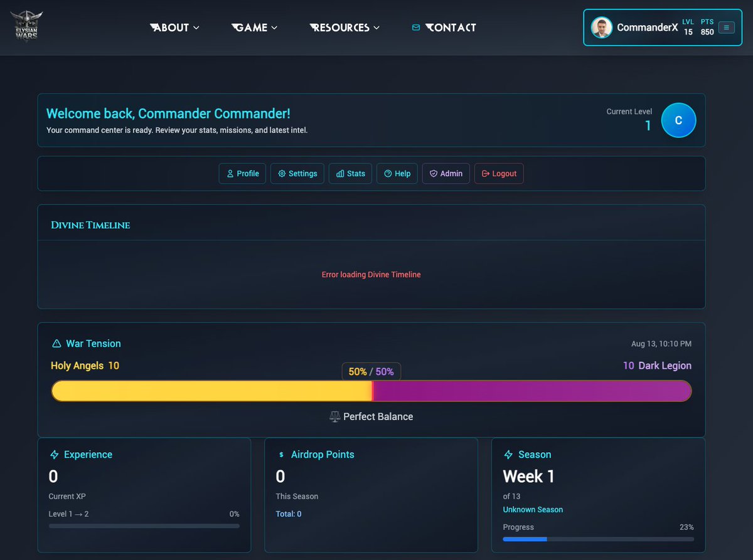The width and height of the screenshot is (753, 560).
Task: Click the Total: 0 airdrop text
Action: click(x=289, y=514)
